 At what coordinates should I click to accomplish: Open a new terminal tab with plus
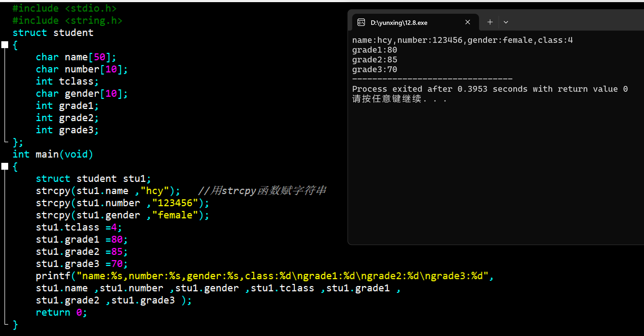pos(490,22)
